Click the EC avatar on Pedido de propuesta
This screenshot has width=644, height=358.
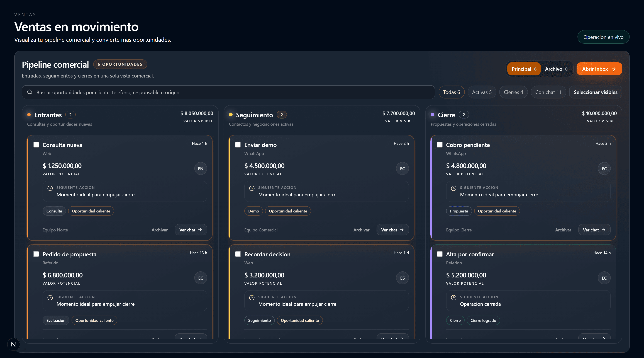click(x=201, y=278)
